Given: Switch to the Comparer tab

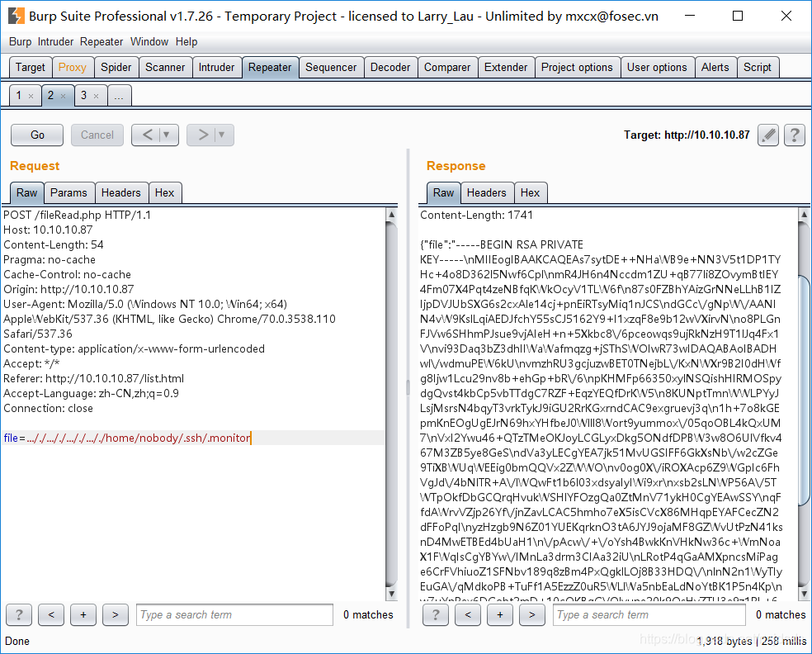Looking at the screenshot, I should tap(447, 68).
